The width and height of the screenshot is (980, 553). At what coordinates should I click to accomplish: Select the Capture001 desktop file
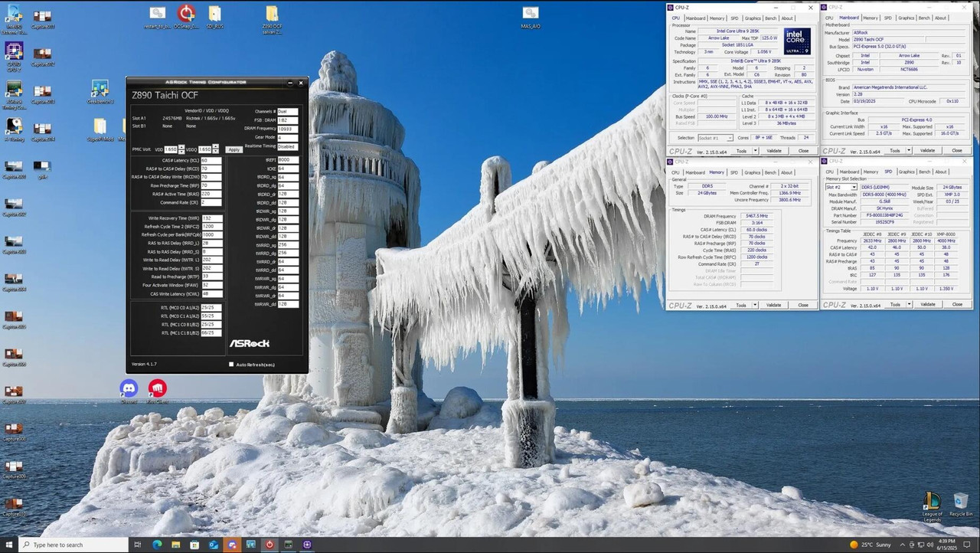[14, 169]
